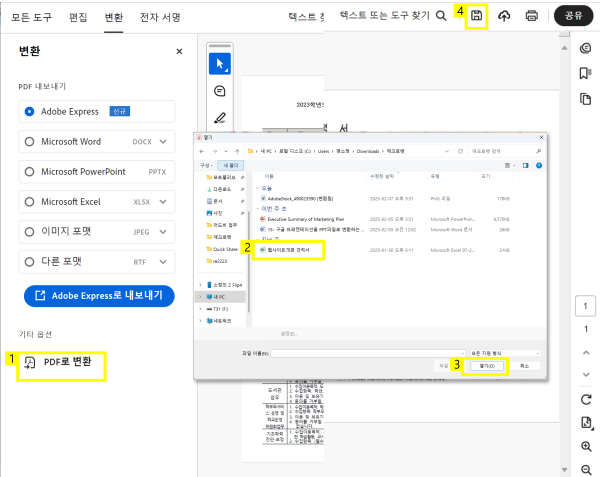Click the dialog search field

506,151
